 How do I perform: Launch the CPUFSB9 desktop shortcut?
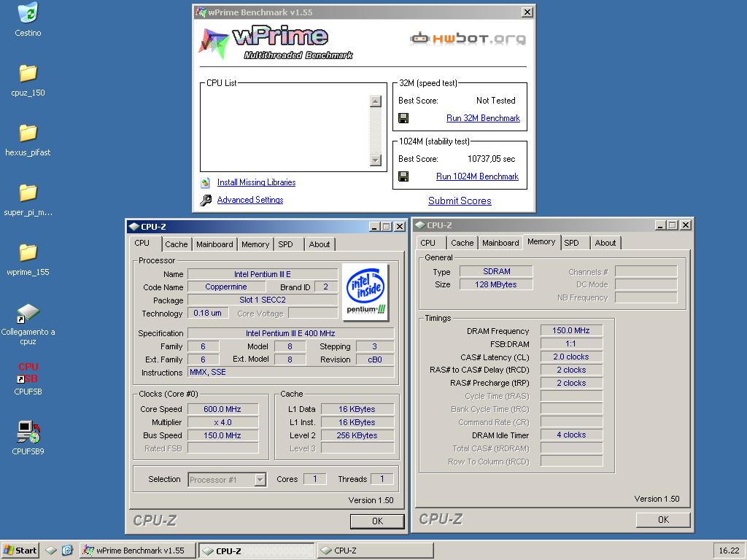[x=28, y=432]
